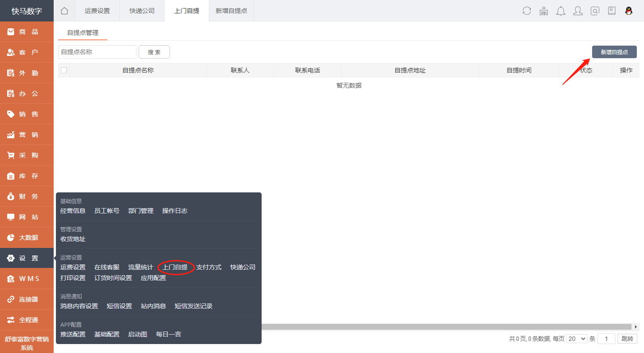This screenshot has width=644, height=353.
Task: Switch to the 运费设置 tab
Action: (x=97, y=11)
